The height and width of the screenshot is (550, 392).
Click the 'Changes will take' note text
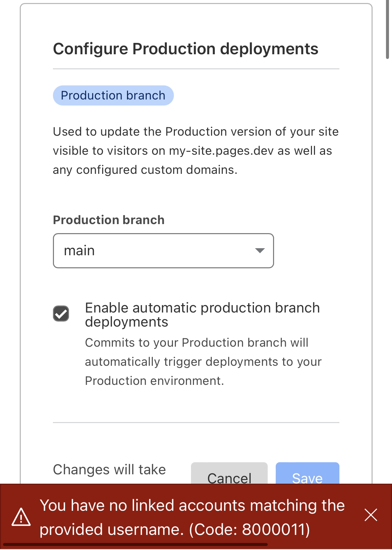click(x=109, y=470)
